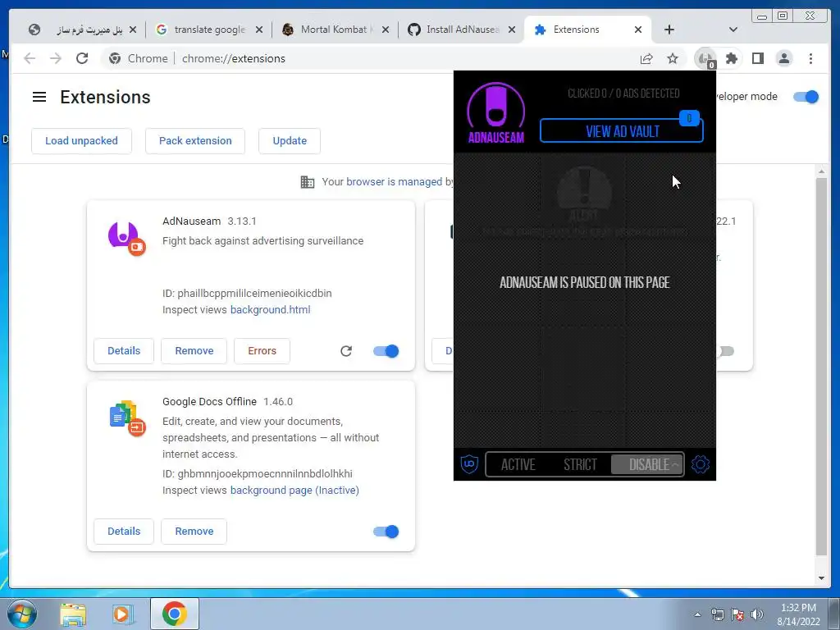Enable the partially hidden extension toggle
Viewport: 840px width, 630px height.
pyautogui.click(x=725, y=351)
